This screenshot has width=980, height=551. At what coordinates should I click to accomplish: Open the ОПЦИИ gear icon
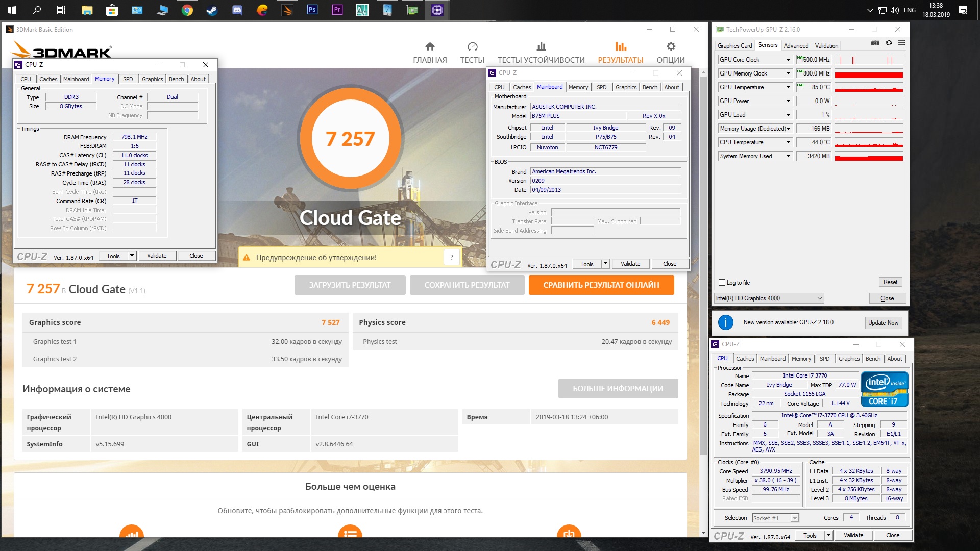(671, 47)
